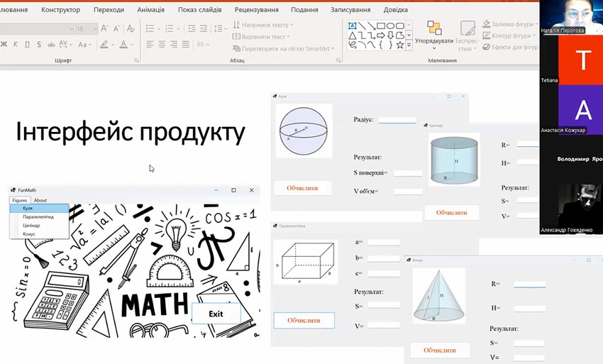Screen dimensions: 603x364
Task: Click Обчислити button in the Куля window
Action: click(307, 188)
